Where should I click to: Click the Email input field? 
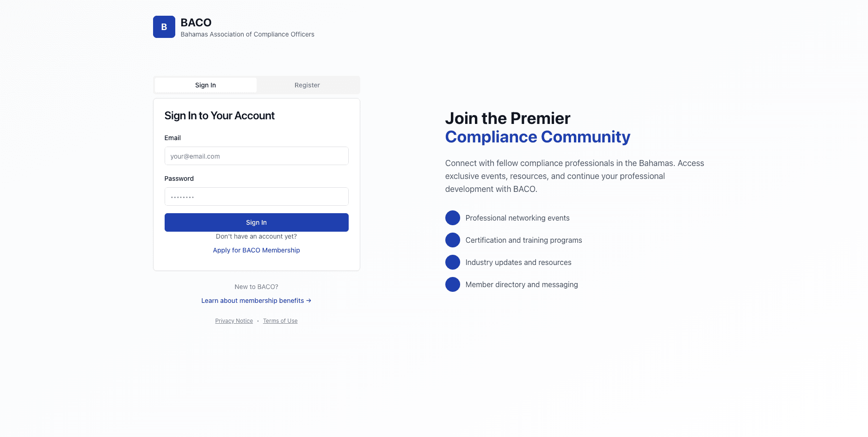tap(256, 156)
